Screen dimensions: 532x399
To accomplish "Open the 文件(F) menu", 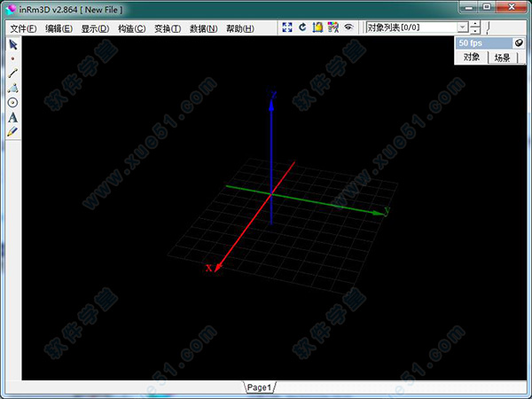I will tap(24, 28).
